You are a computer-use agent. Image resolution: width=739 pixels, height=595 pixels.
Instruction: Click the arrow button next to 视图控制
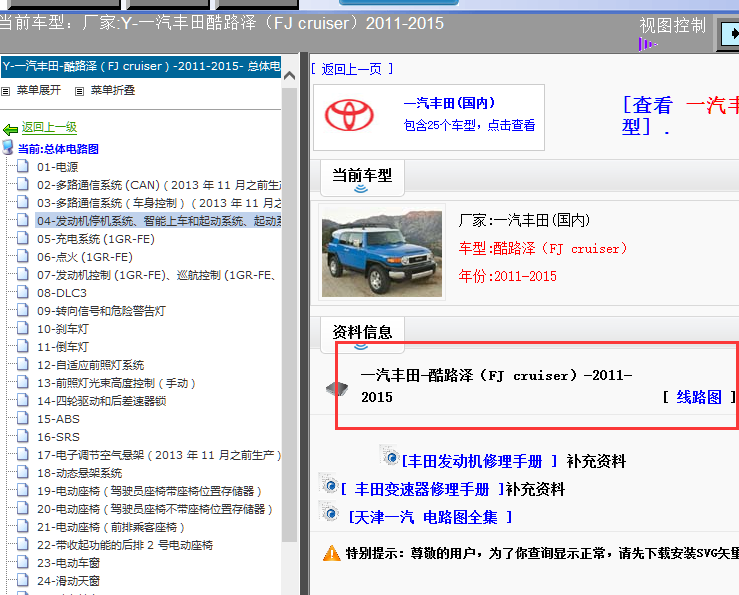click(729, 34)
